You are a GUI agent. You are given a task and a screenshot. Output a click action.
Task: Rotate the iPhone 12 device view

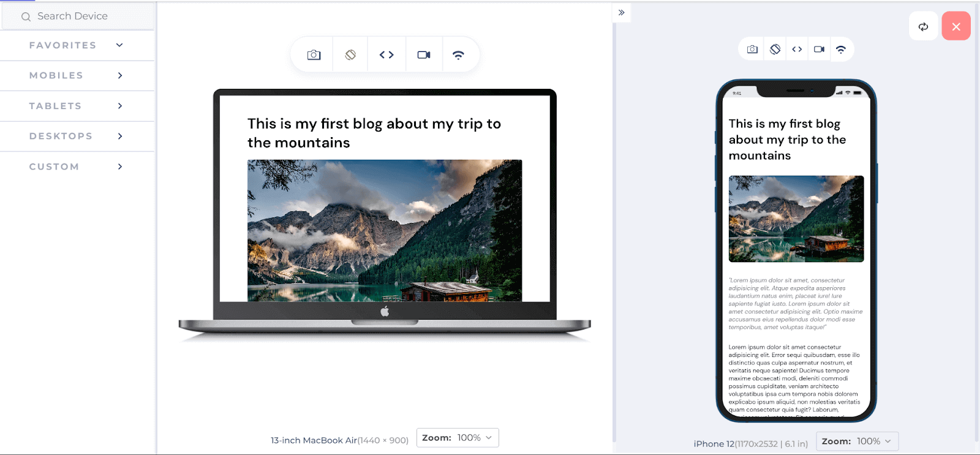[x=775, y=50]
